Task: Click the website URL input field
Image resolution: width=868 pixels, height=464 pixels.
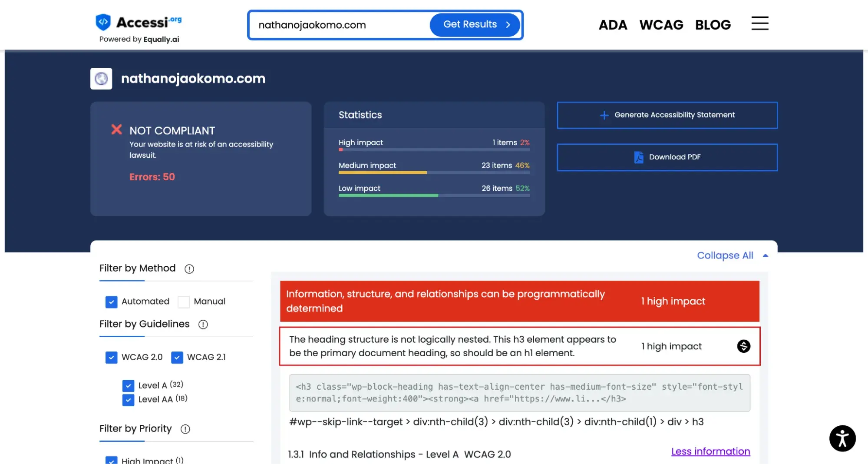Action: [340, 25]
